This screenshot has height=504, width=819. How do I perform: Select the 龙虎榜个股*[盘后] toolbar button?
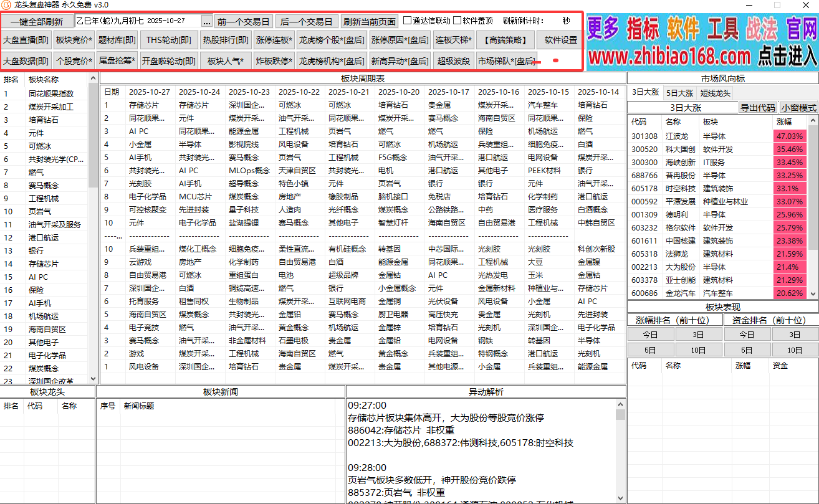tap(330, 40)
